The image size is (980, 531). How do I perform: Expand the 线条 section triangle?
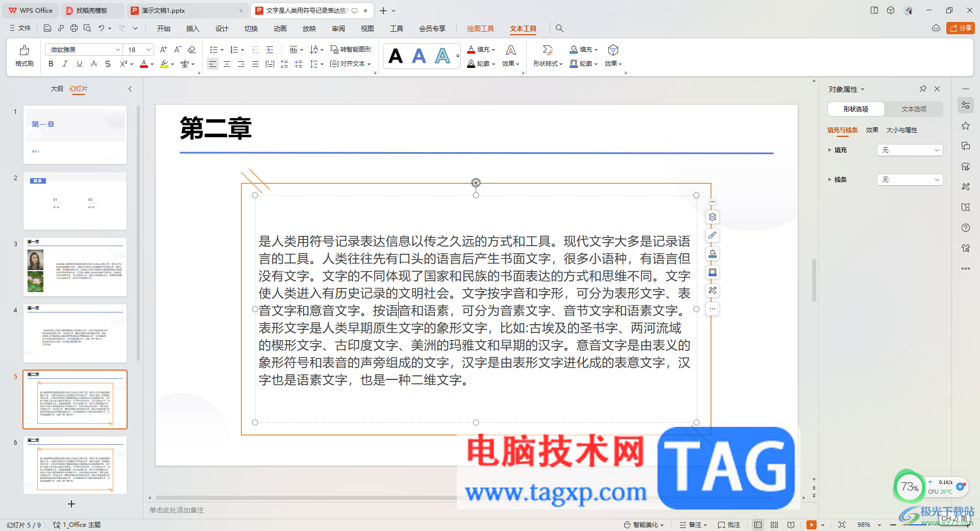tap(830, 180)
